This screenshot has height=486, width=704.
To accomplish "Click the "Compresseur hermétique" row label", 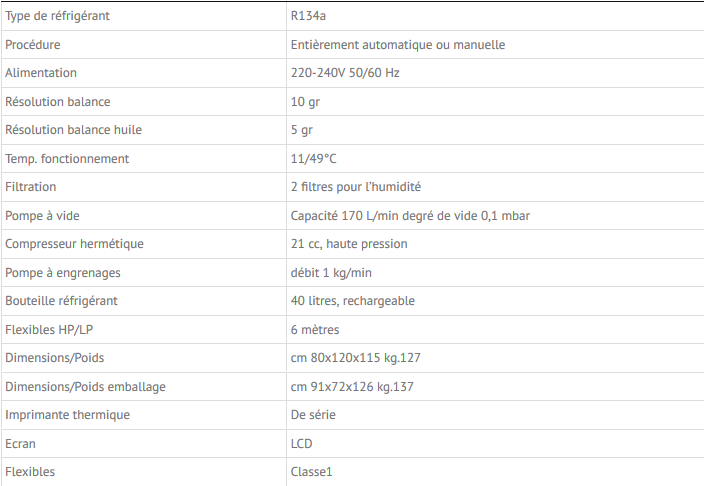I will [74, 244].
